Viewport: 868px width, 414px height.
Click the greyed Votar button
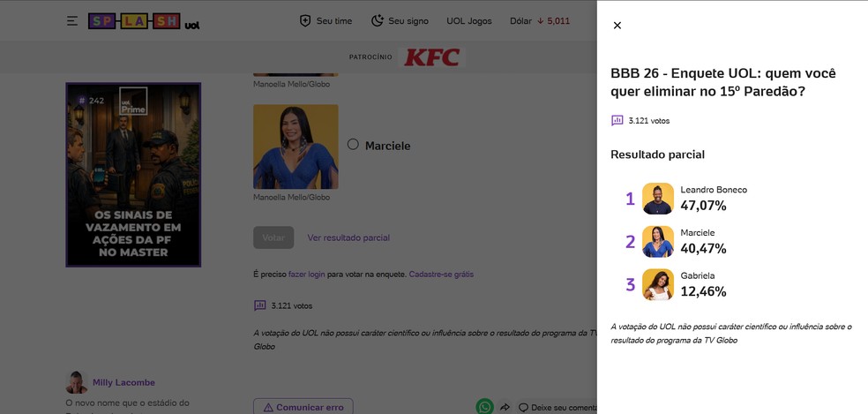(273, 237)
